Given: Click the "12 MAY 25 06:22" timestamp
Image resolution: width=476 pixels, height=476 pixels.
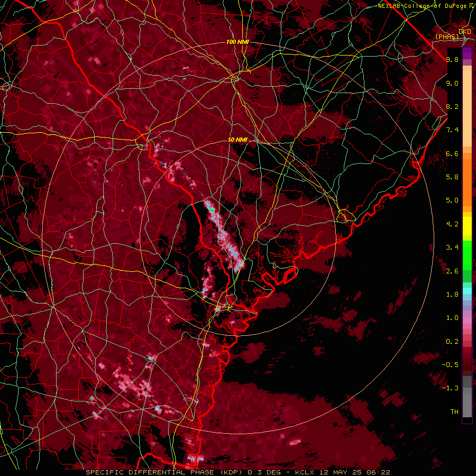Looking at the screenshot, I should [354, 472].
